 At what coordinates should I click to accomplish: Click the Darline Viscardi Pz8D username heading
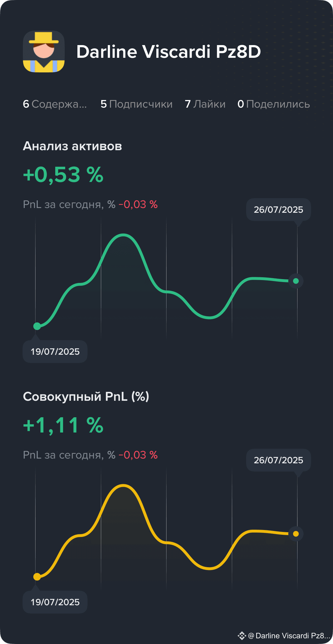pos(169,51)
